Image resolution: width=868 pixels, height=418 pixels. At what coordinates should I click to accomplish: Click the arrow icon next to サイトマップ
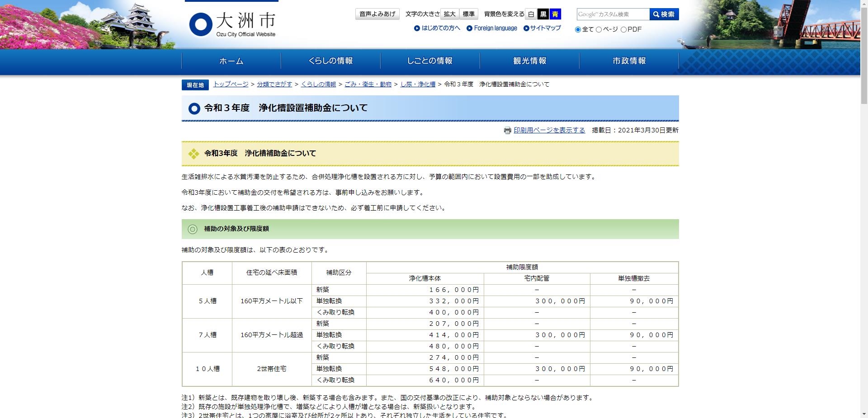(526, 28)
